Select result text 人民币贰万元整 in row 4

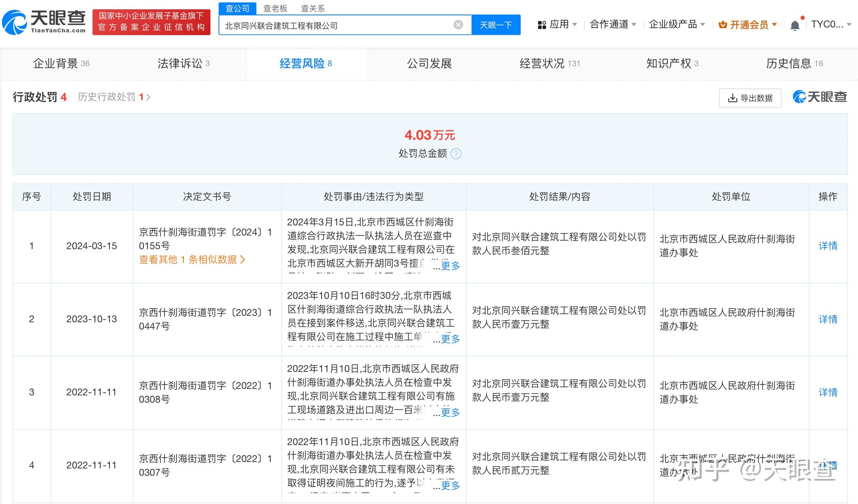click(x=515, y=470)
